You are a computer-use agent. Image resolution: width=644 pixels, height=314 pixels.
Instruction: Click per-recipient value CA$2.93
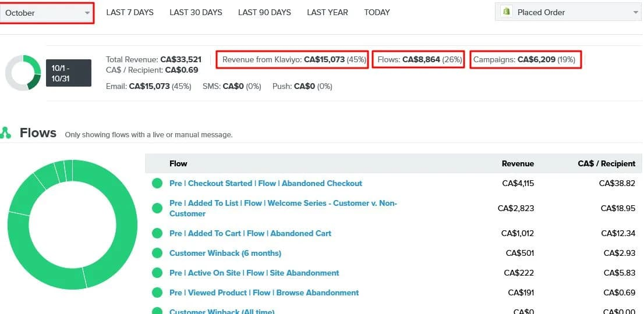coord(620,253)
